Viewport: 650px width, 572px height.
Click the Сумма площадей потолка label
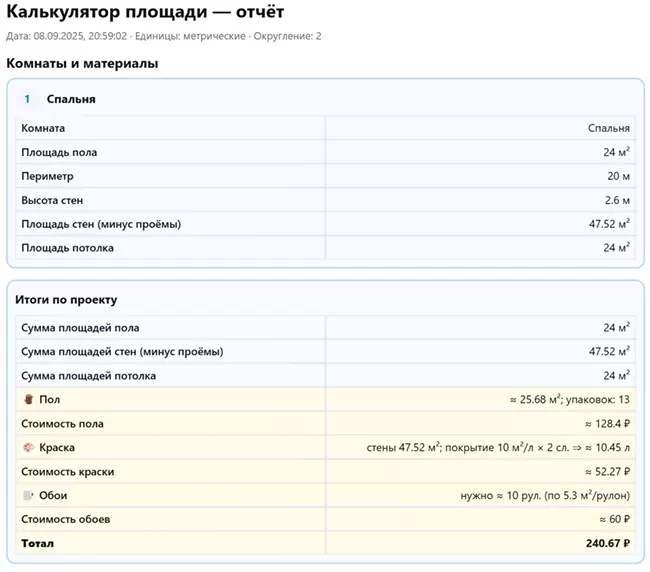point(89,376)
